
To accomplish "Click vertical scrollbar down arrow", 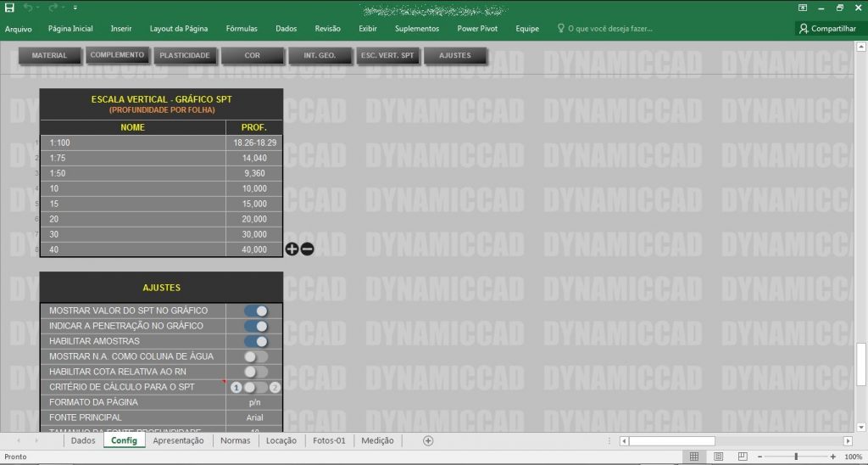I will coord(861,428).
